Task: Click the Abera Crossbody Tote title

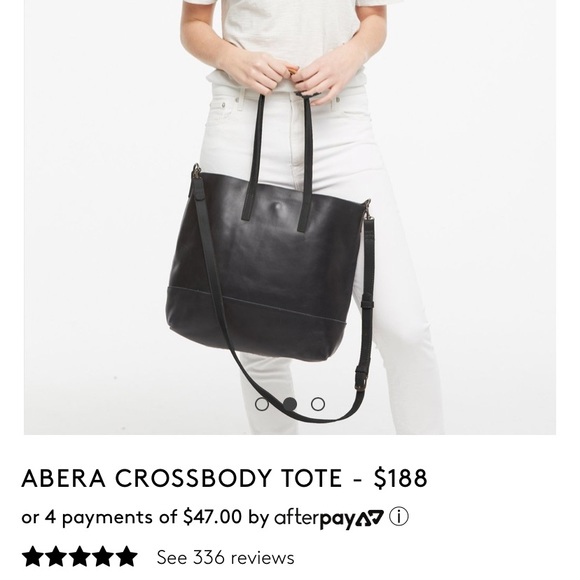Action: click(182, 478)
